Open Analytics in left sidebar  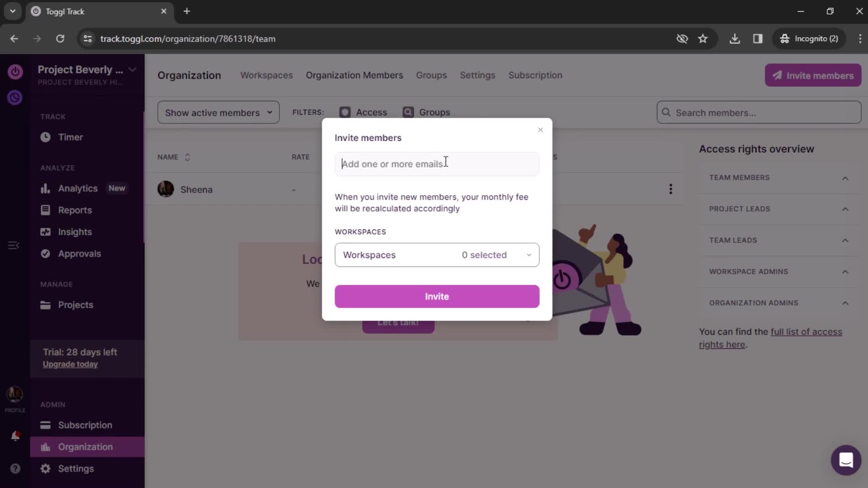[x=78, y=188]
